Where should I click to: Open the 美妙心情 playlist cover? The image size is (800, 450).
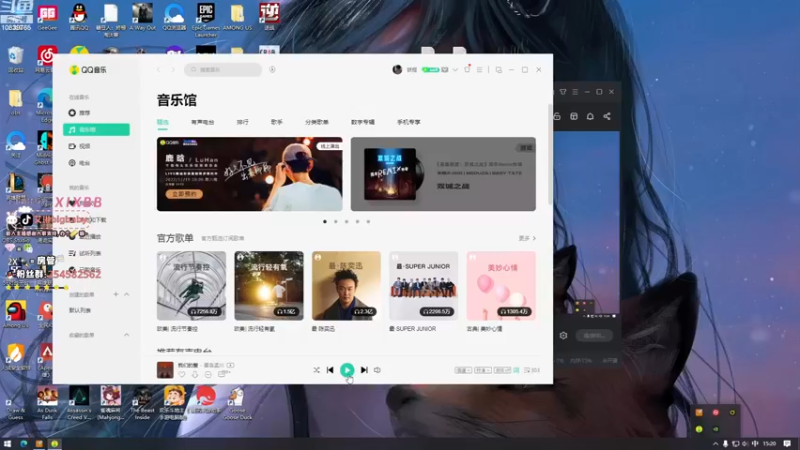(501, 286)
